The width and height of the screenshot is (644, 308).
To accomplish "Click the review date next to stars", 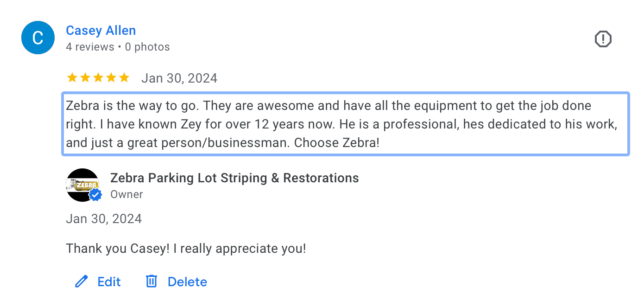I will (x=179, y=78).
